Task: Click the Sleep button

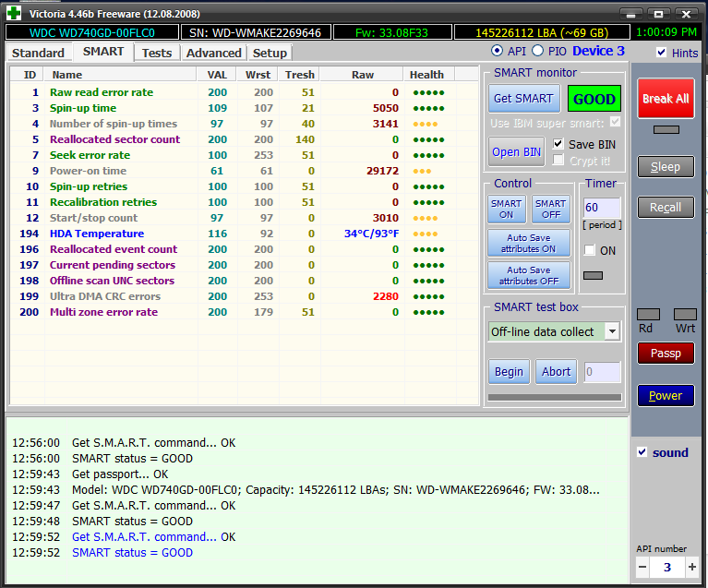Action: pos(666,167)
